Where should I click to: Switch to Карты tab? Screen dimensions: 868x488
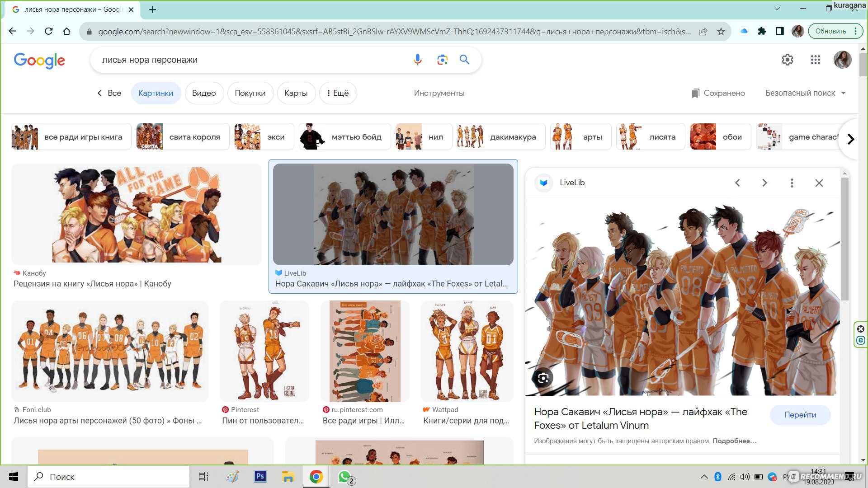(x=296, y=93)
